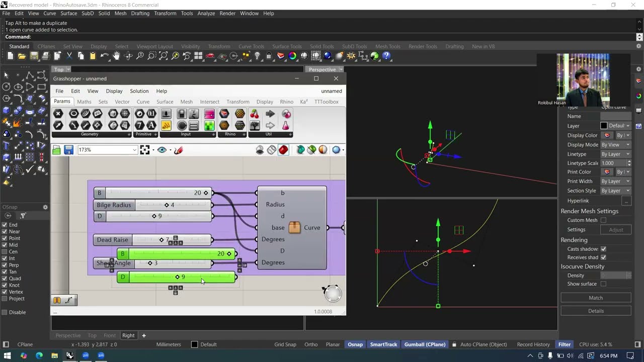Click the Rhino Help question mark icon
The image size is (644, 362).
click(x=386, y=56)
